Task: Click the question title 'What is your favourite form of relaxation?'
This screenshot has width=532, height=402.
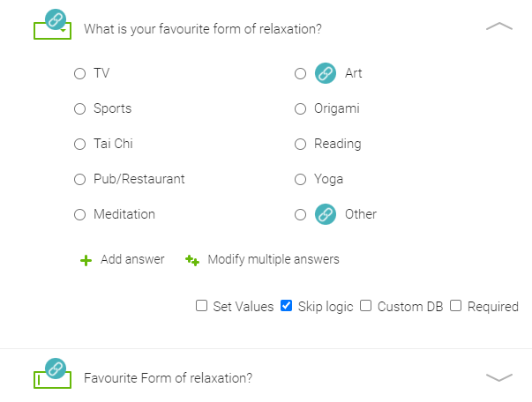Action: (x=203, y=29)
